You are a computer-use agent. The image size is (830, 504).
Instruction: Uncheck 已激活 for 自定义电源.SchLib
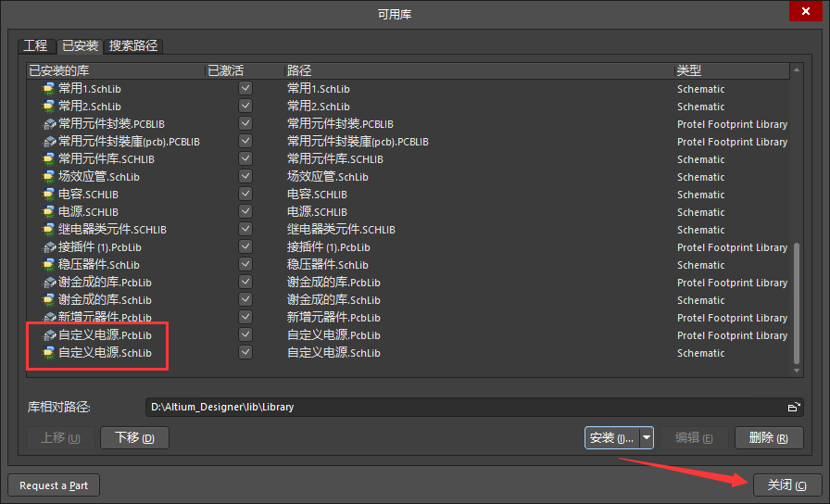(245, 352)
